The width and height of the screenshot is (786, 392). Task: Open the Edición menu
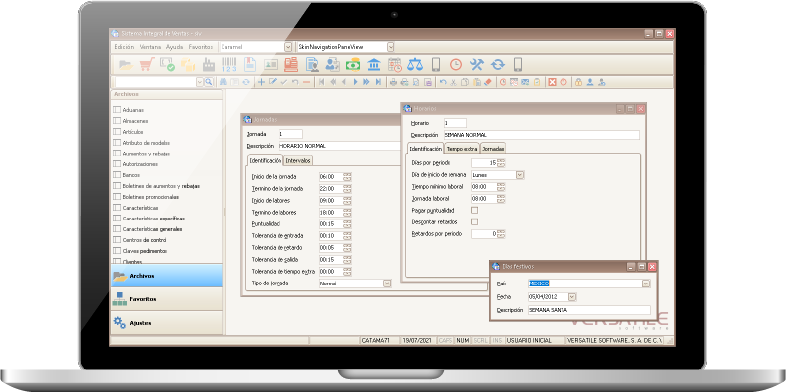pyautogui.click(x=124, y=47)
